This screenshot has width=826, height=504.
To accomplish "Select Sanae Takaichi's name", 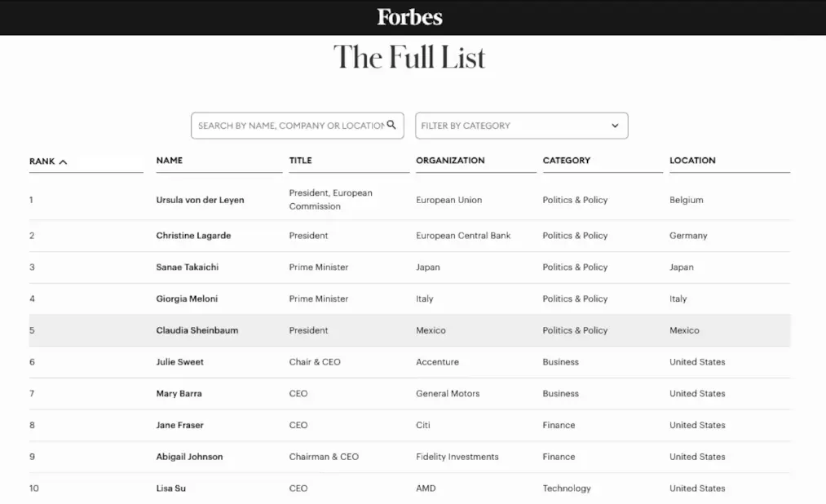I will click(188, 267).
